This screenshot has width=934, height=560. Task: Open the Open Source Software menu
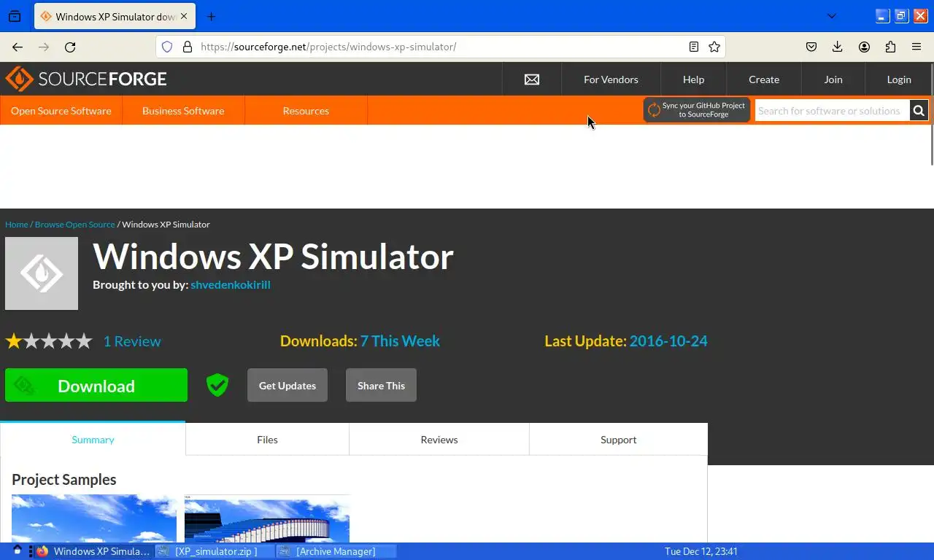61,111
